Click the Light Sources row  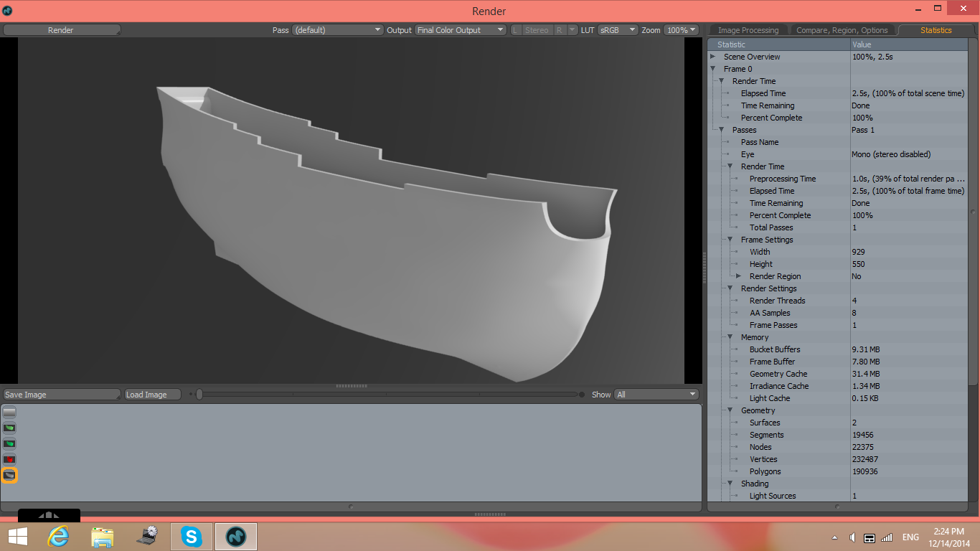(x=837, y=496)
